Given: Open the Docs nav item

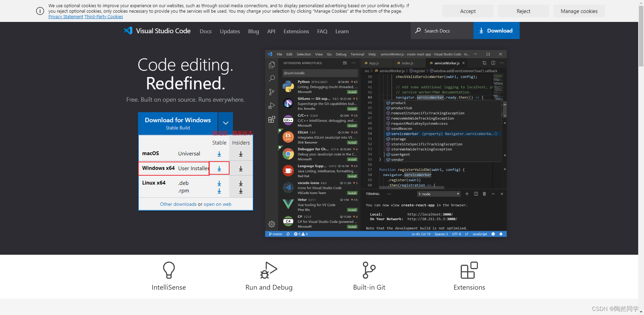Looking at the screenshot, I should [x=206, y=31].
